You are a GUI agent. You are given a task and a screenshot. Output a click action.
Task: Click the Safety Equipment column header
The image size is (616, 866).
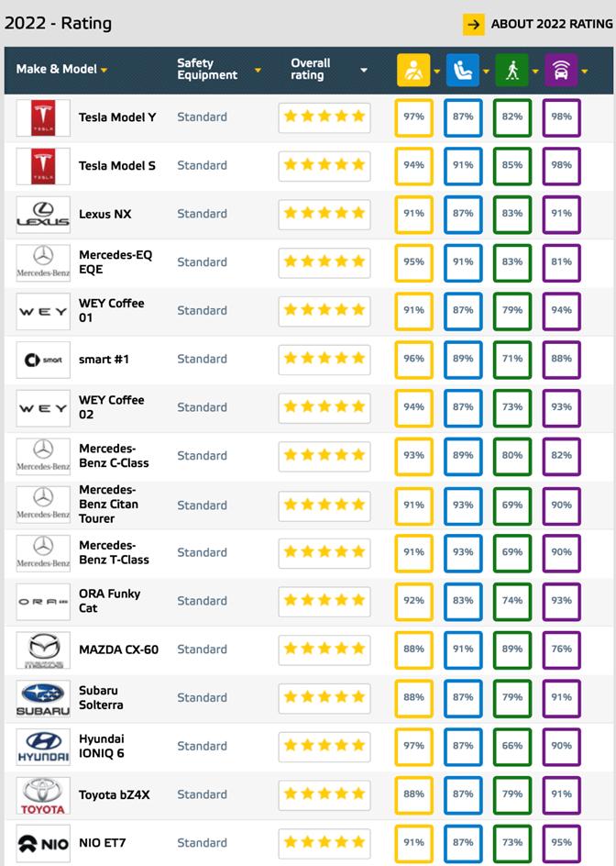[207, 70]
